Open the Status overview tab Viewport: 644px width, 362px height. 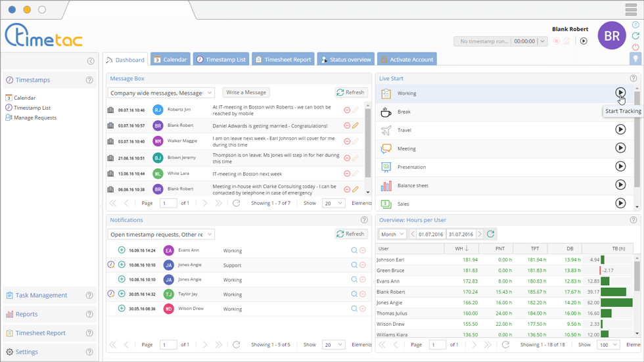pos(346,60)
